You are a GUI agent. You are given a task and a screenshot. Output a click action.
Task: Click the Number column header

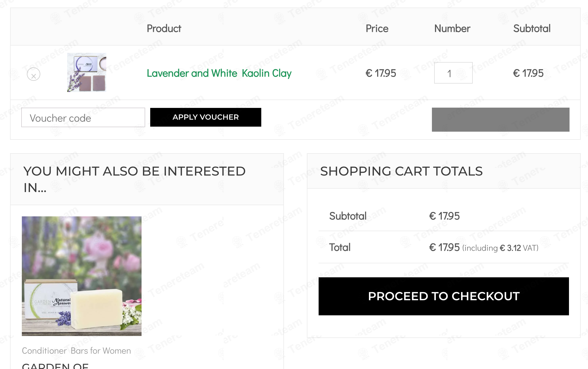point(452,29)
